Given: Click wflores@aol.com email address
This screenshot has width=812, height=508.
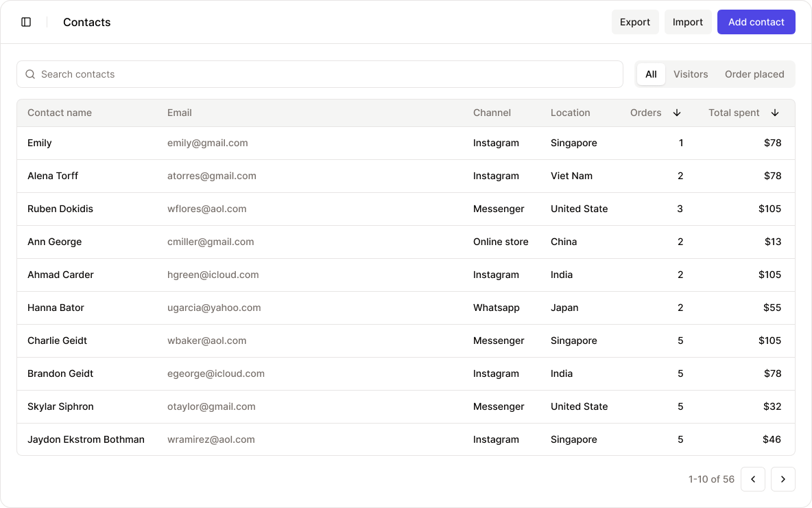Looking at the screenshot, I should coord(208,209).
